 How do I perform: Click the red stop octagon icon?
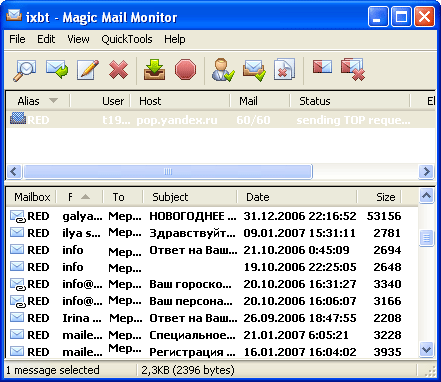click(185, 70)
